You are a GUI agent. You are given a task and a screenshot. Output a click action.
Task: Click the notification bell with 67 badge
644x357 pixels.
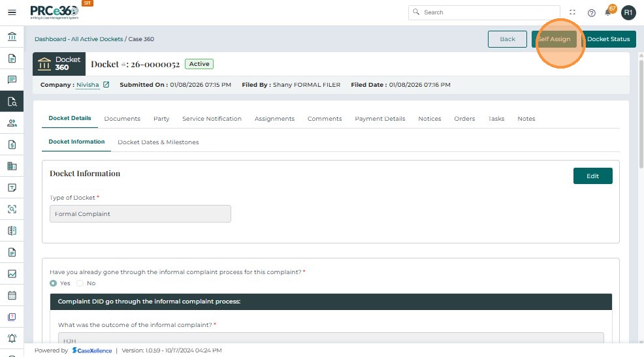point(608,12)
